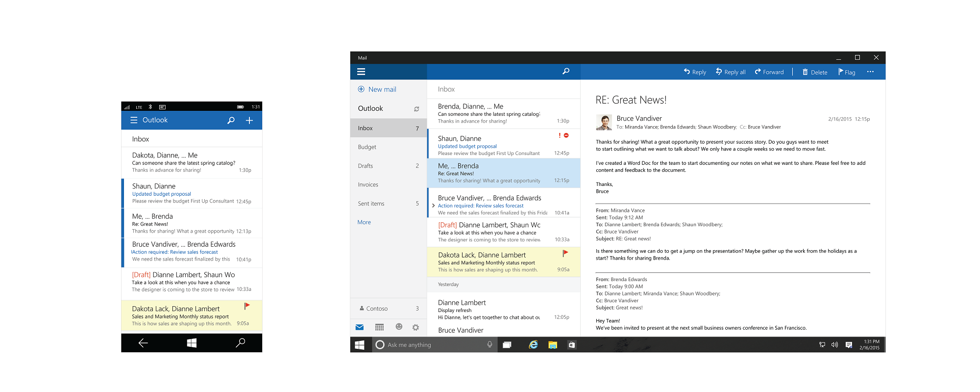This screenshot has width=980, height=392.
Task: Click search magnifier in desktop Mail header
Action: 566,71
